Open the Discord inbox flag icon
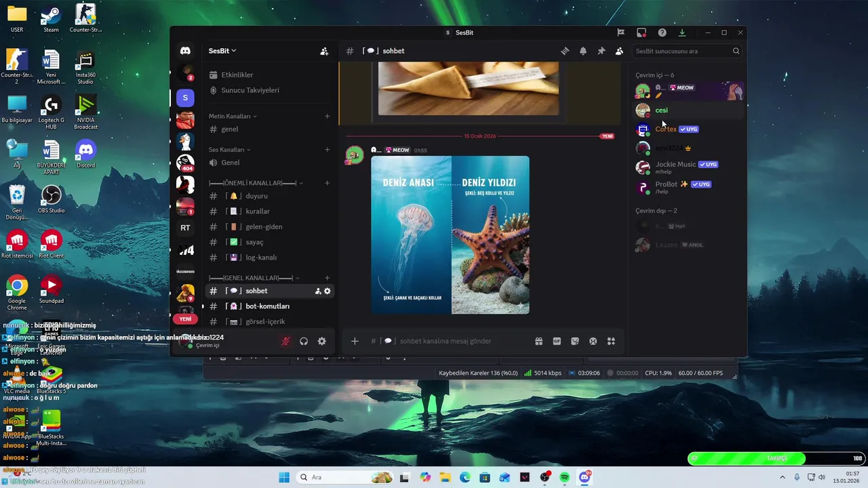This screenshot has height=488, width=868. point(620,33)
